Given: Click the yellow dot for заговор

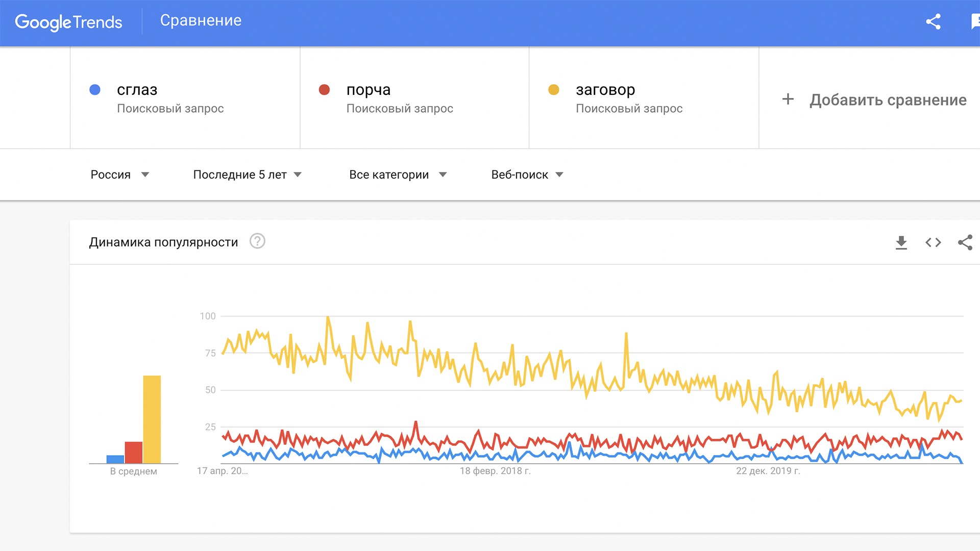Looking at the screenshot, I should [554, 90].
